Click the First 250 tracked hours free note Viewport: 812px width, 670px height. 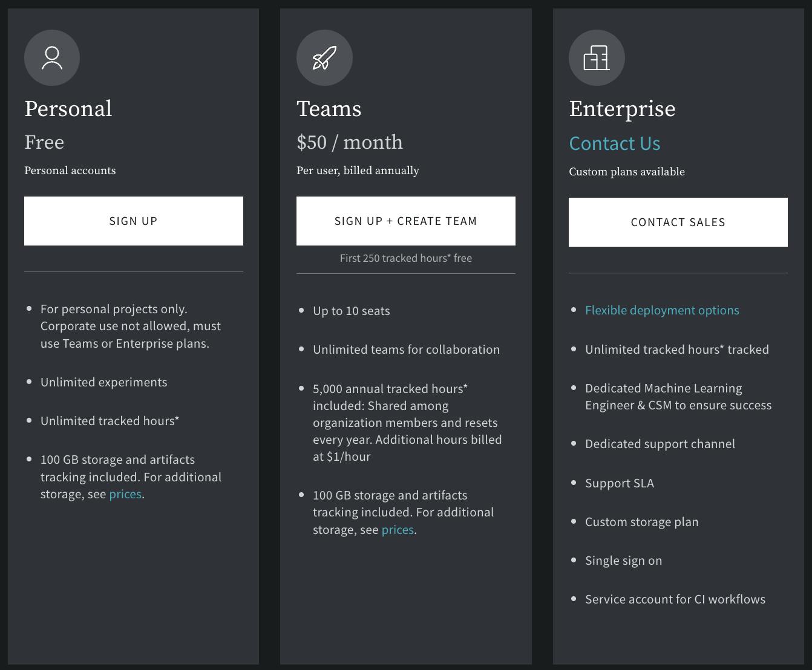pos(405,258)
